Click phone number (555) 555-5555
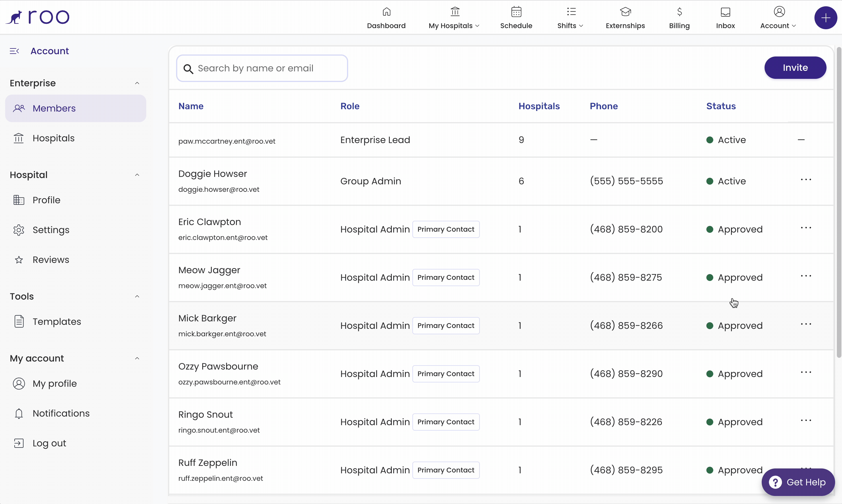This screenshot has height=504, width=842. [x=626, y=181]
